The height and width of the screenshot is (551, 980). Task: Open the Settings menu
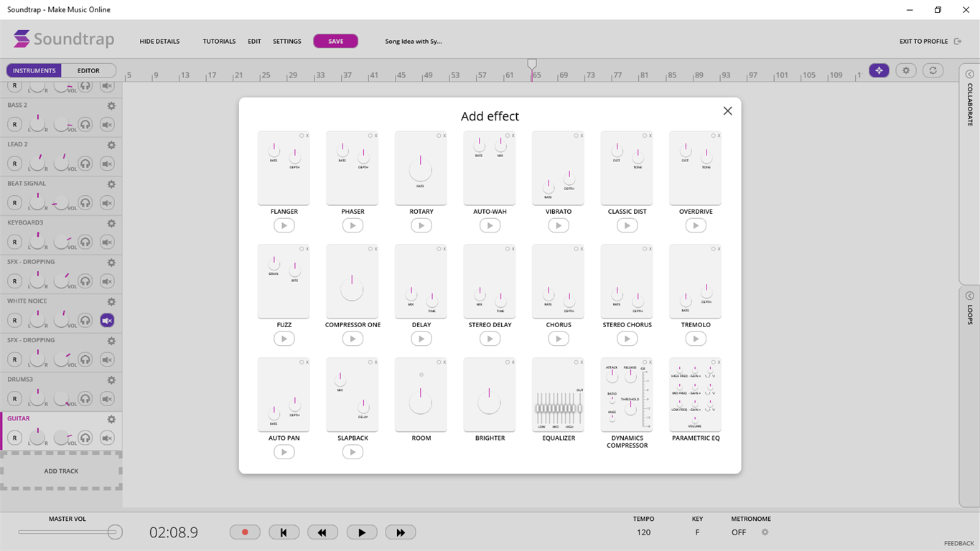coord(287,42)
